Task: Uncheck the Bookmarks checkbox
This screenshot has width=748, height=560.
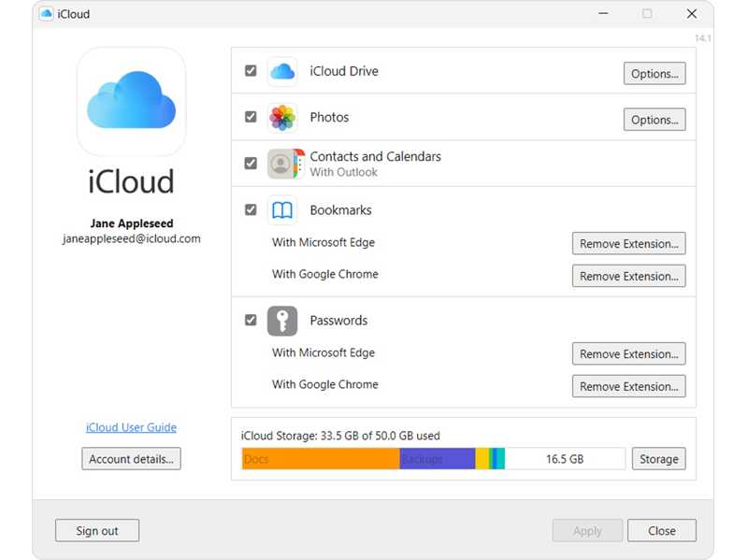Action: coord(251,209)
